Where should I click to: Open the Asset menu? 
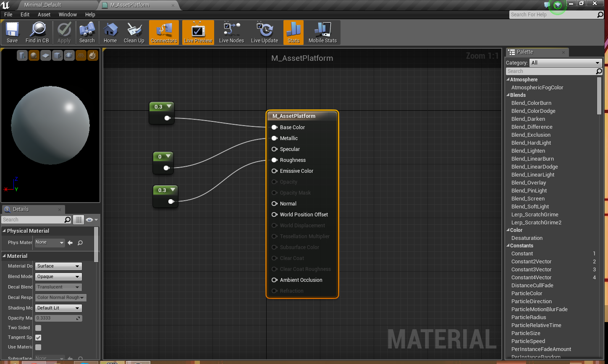pyautogui.click(x=44, y=14)
